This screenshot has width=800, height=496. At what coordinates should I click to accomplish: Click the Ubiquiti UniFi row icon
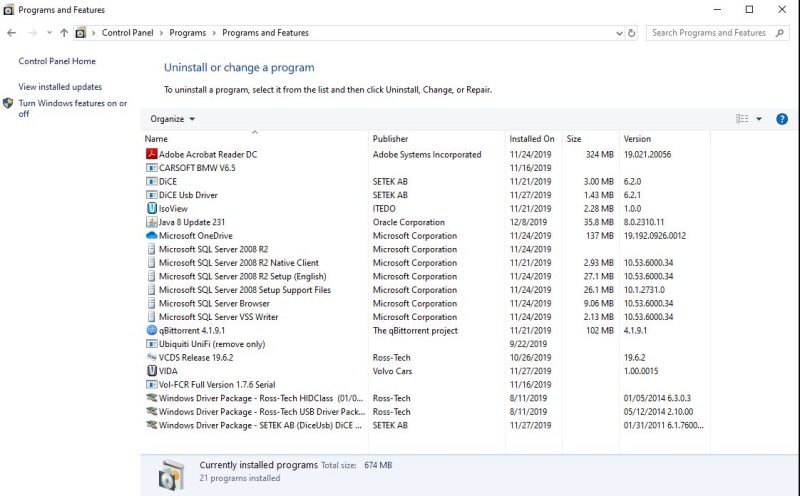[x=152, y=344]
